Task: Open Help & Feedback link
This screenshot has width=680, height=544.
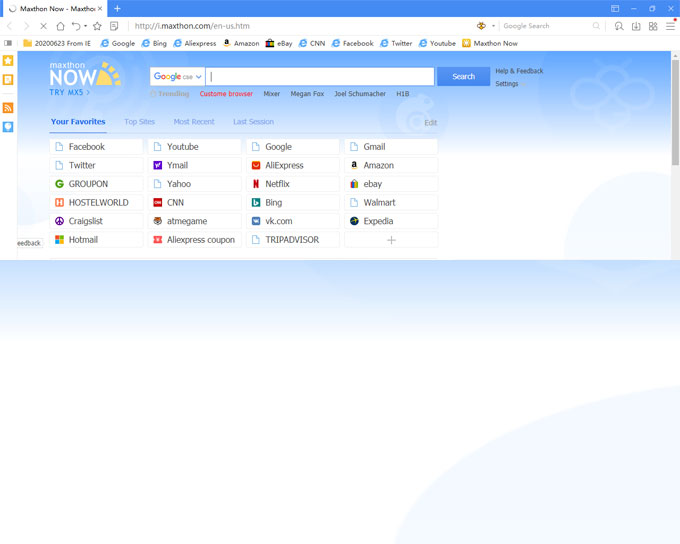Action: coord(519,71)
